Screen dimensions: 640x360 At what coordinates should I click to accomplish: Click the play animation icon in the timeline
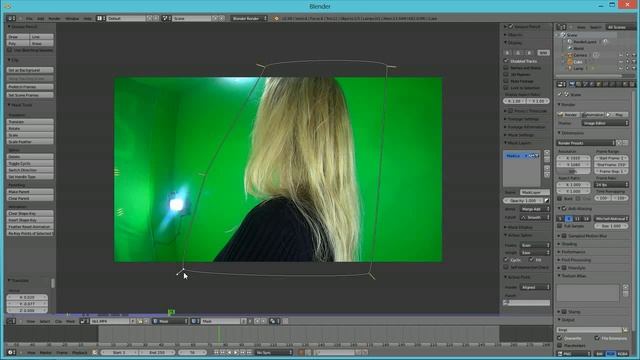(236, 352)
